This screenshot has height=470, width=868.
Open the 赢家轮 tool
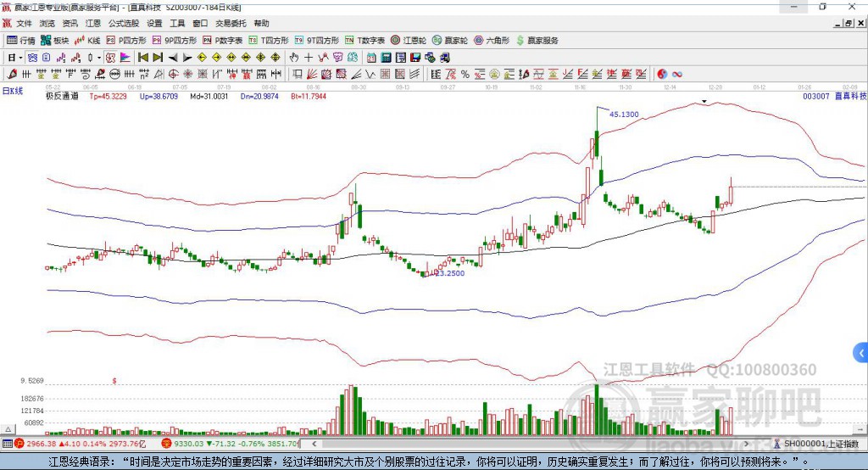(x=450, y=41)
